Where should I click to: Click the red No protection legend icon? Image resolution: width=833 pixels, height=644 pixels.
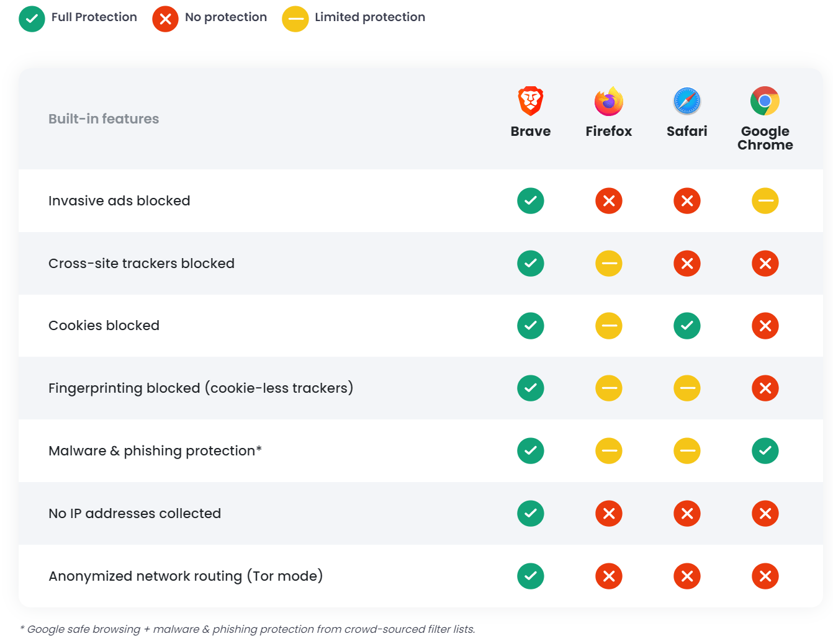[x=165, y=19]
